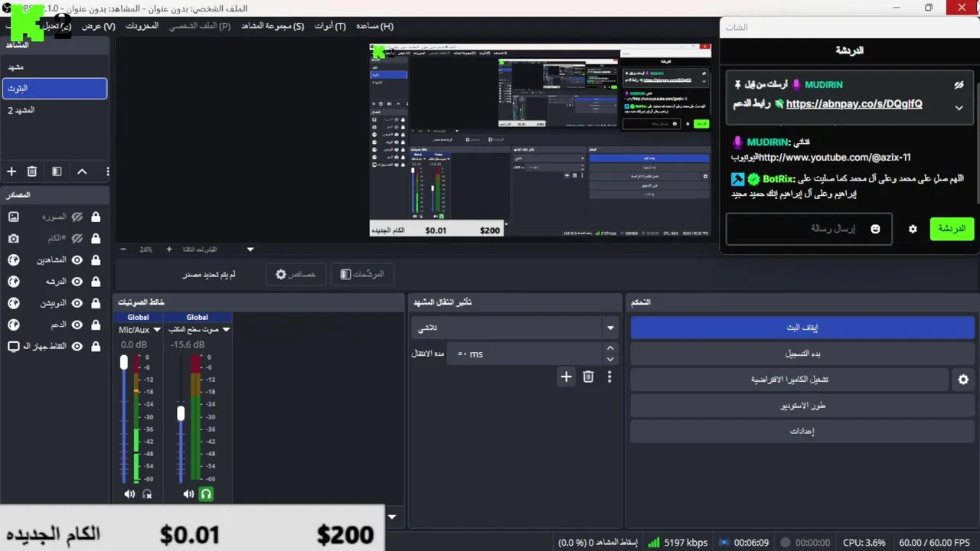Open scenes toolbar three-dot overflow menu
This screenshot has height=551, width=980.
(107, 171)
